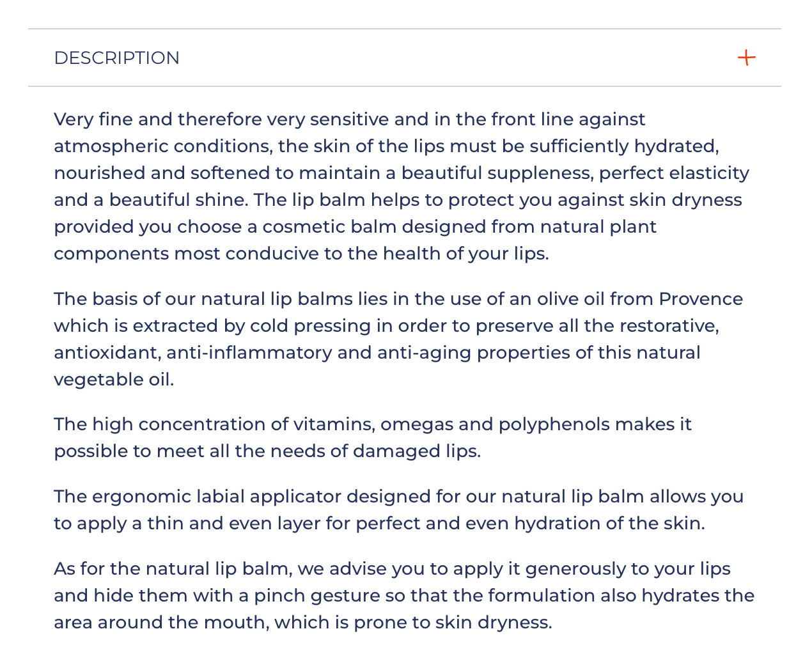
Task: Click the paragraph starting "The high concentration"
Action: click(x=372, y=438)
